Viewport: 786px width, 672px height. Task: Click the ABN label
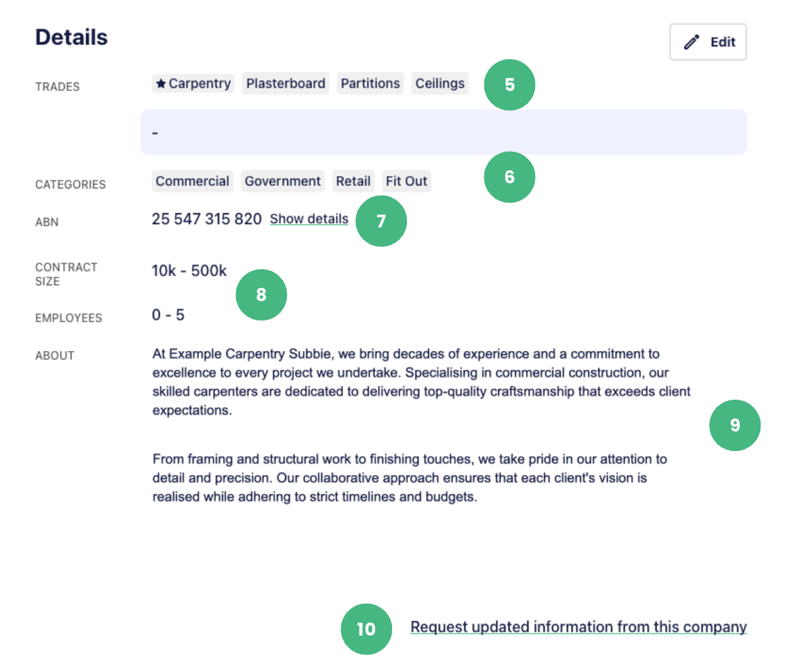coord(47,222)
